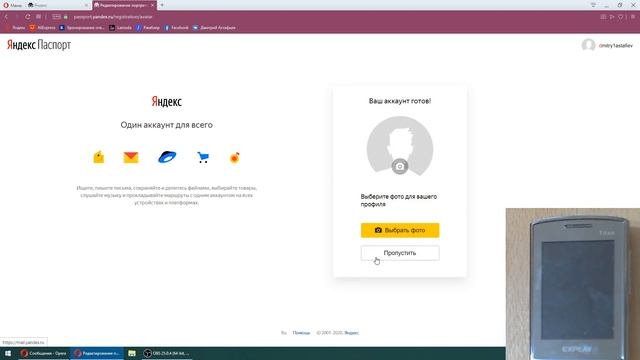Viewport: 640px width, 360px height.
Task: Click the Yandex Mail envelope icon
Action: pos(131,157)
